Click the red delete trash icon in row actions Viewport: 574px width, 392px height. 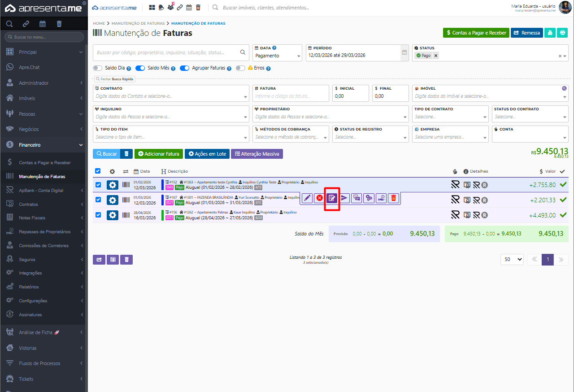pos(393,198)
